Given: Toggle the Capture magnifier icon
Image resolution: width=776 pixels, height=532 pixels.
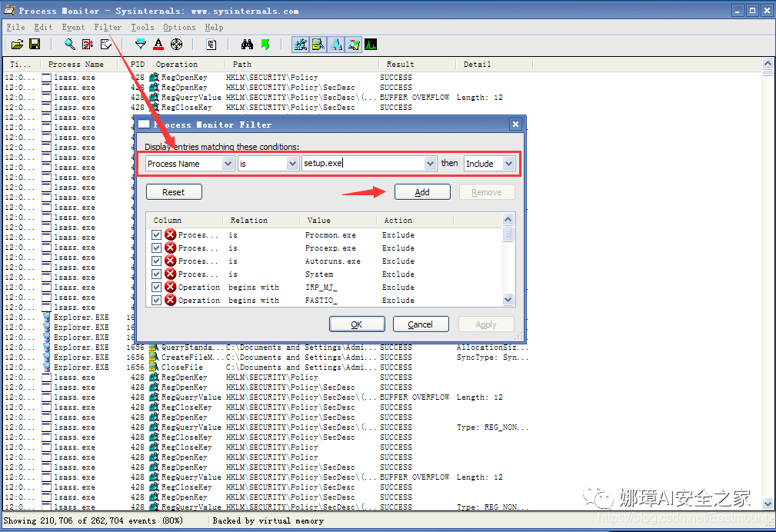Looking at the screenshot, I should click(70, 45).
